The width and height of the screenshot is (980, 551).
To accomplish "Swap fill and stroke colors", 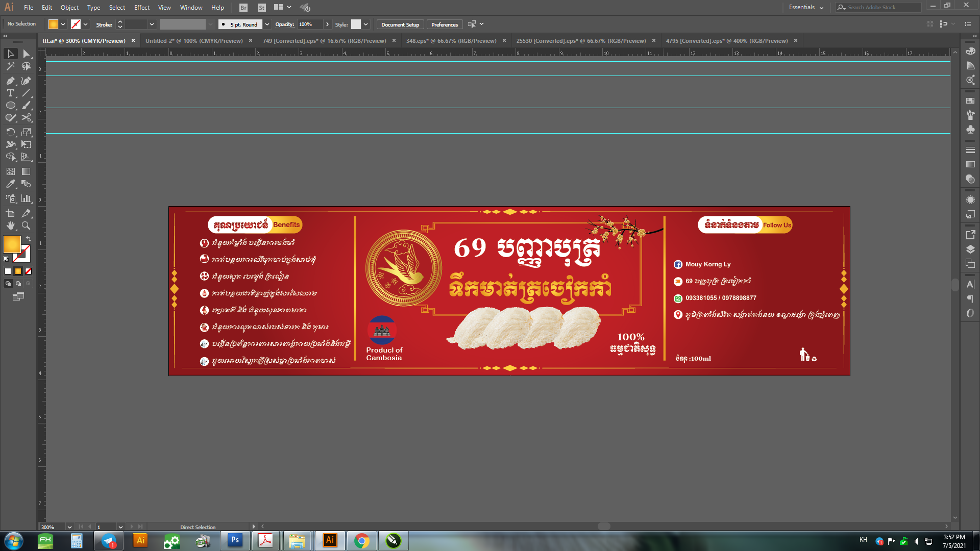I will (29, 239).
